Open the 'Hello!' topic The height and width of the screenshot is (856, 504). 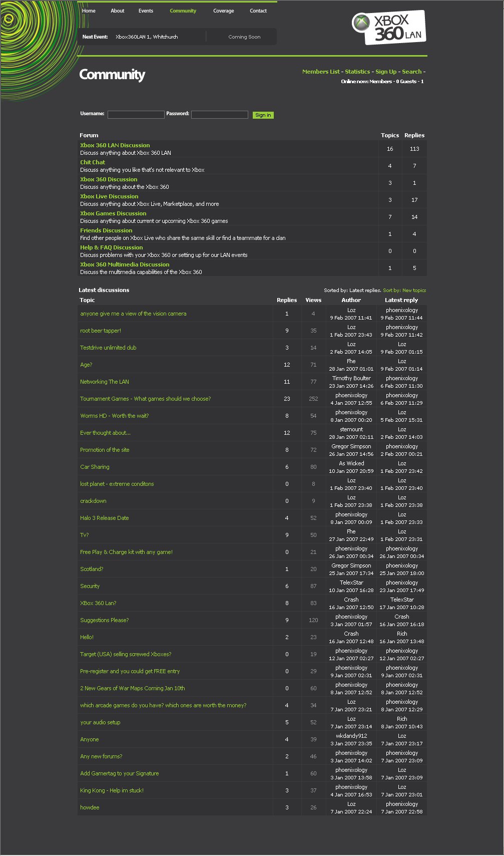87,637
